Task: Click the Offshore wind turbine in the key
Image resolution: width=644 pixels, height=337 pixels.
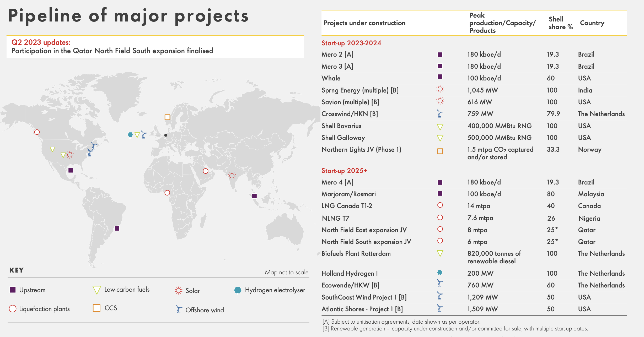Action: tap(179, 309)
